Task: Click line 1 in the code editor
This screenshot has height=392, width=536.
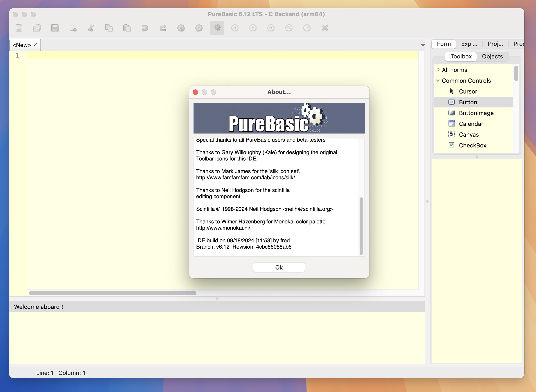Action: [x=223, y=56]
